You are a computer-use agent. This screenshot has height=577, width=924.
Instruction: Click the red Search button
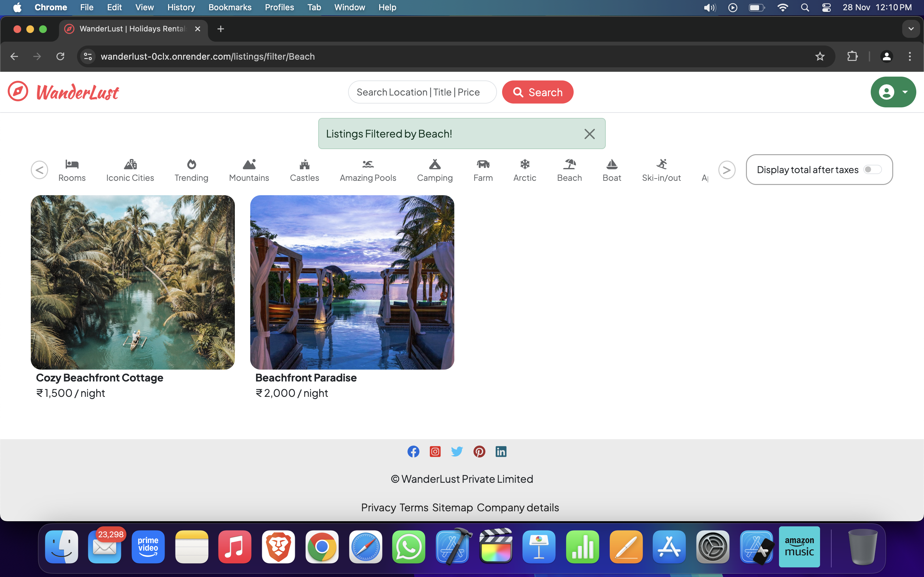point(538,92)
